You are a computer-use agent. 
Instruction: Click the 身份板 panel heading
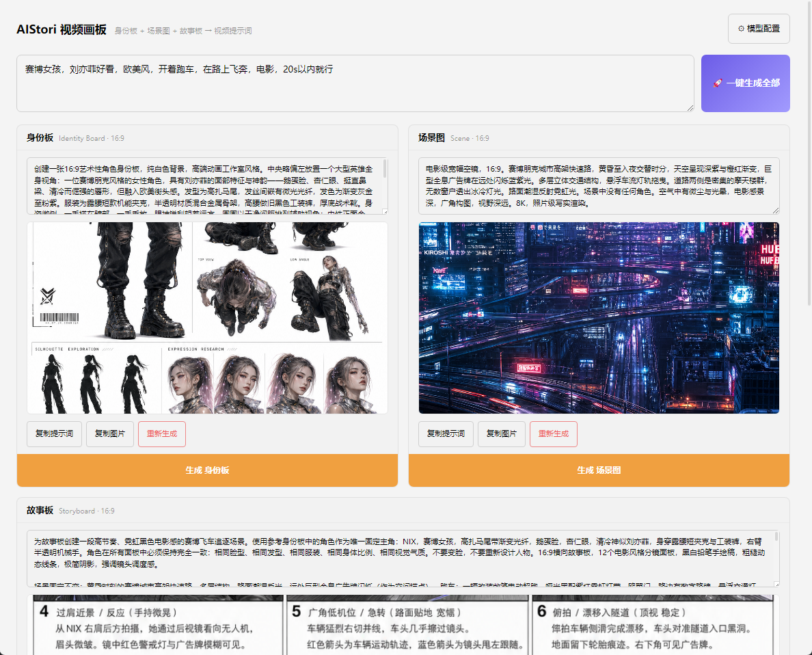click(40, 138)
